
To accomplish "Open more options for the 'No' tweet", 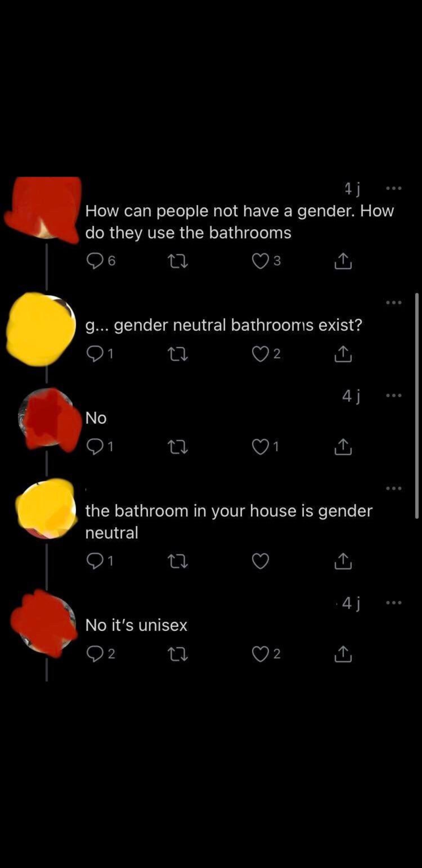I will click(x=393, y=395).
